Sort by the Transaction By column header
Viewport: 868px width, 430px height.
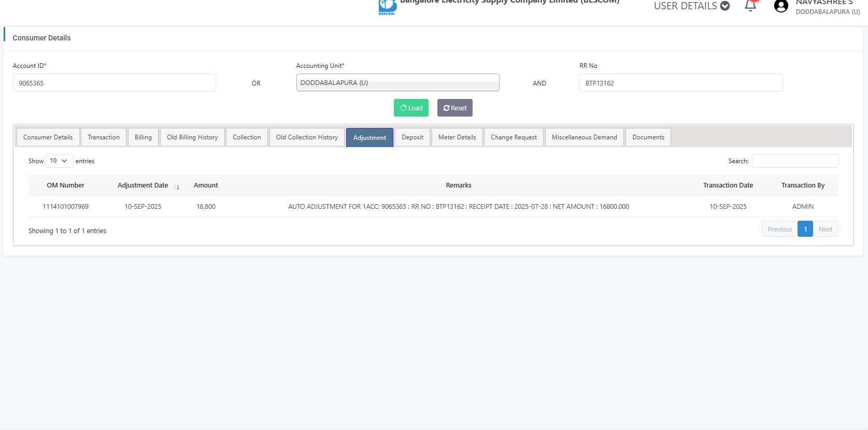pos(803,185)
